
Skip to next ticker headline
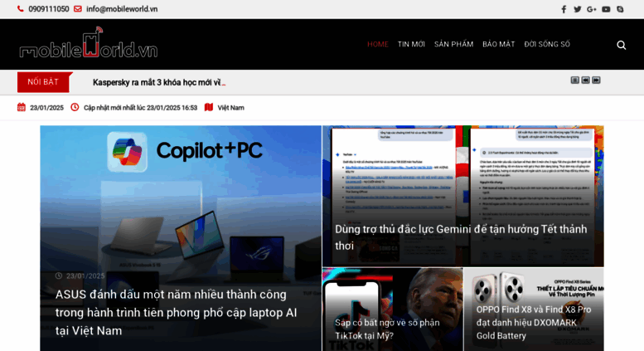click(597, 80)
